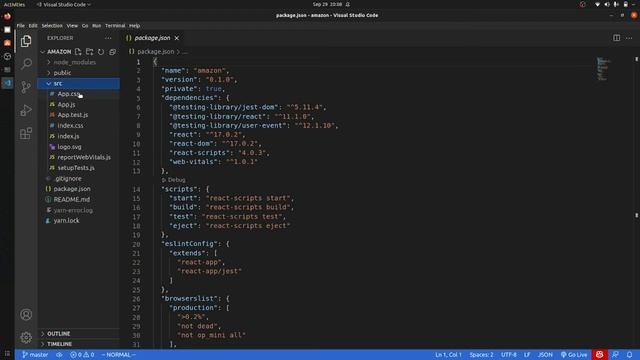Open App.test.js file

point(73,115)
